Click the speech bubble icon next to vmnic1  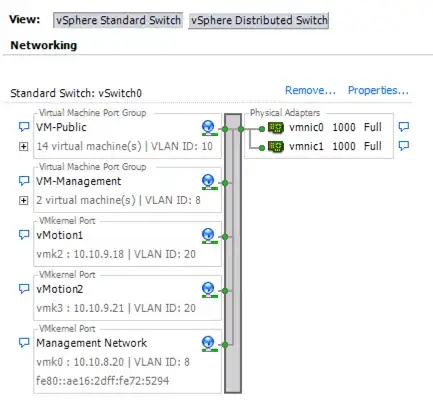click(404, 146)
